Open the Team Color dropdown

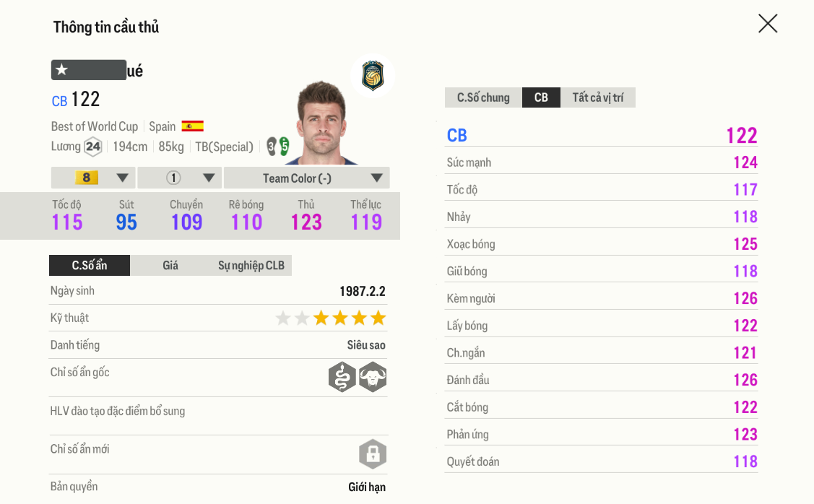coord(306,178)
